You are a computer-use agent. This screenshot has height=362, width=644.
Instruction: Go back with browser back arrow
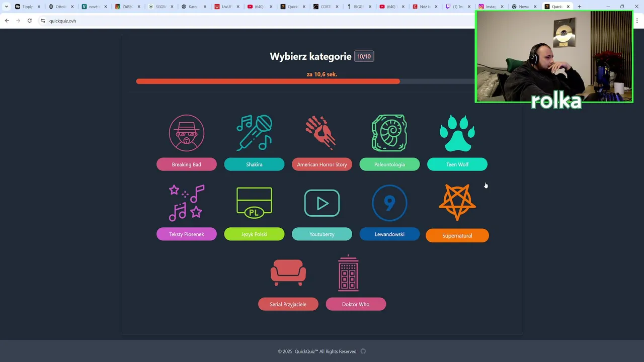pos(7,21)
